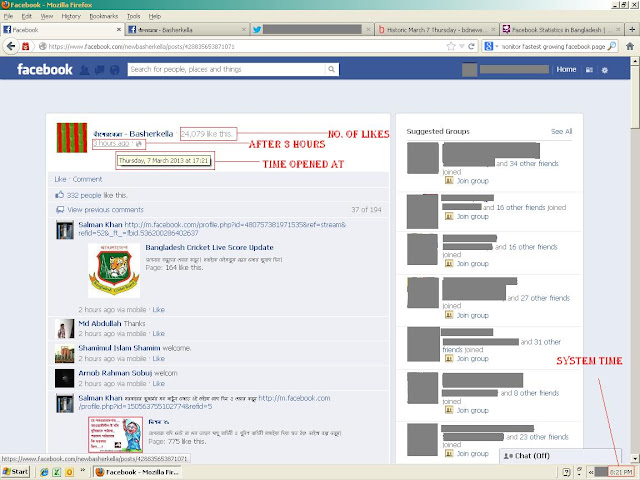Click the search magnifier in Firefox search box
Image resolution: width=640 pixels, height=480 pixels.
click(x=611, y=46)
